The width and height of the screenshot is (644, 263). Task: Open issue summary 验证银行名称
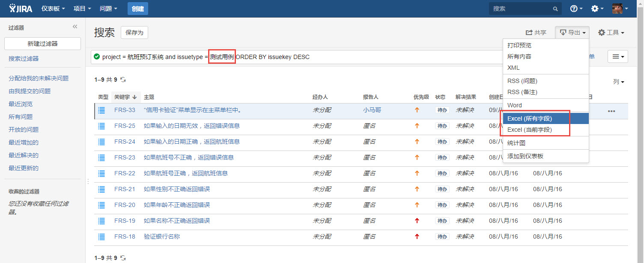pyautogui.click(x=162, y=236)
